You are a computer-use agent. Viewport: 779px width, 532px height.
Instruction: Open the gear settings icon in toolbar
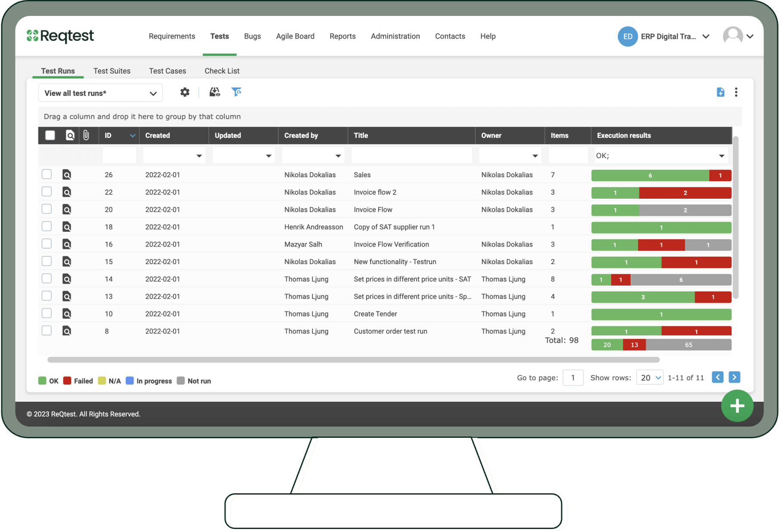click(185, 92)
